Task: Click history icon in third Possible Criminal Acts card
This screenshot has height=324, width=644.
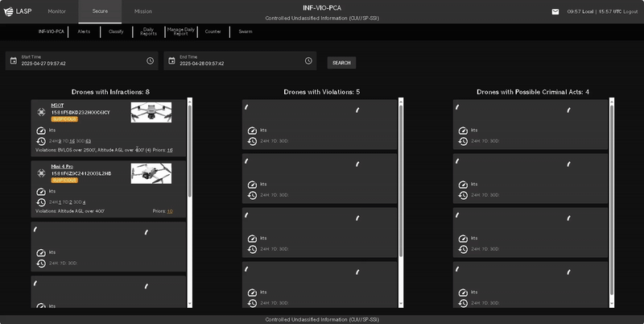Action: [463, 250]
